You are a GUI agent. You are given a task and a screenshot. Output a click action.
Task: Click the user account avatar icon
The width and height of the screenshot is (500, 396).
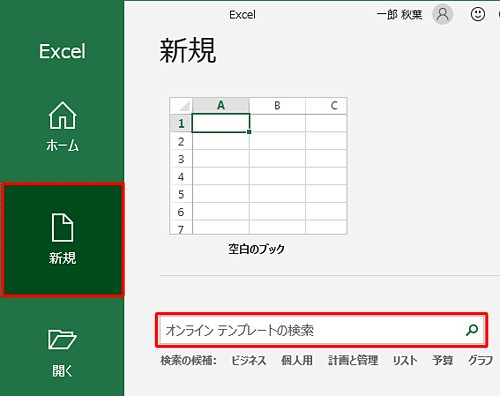click(x=442, y=14)
